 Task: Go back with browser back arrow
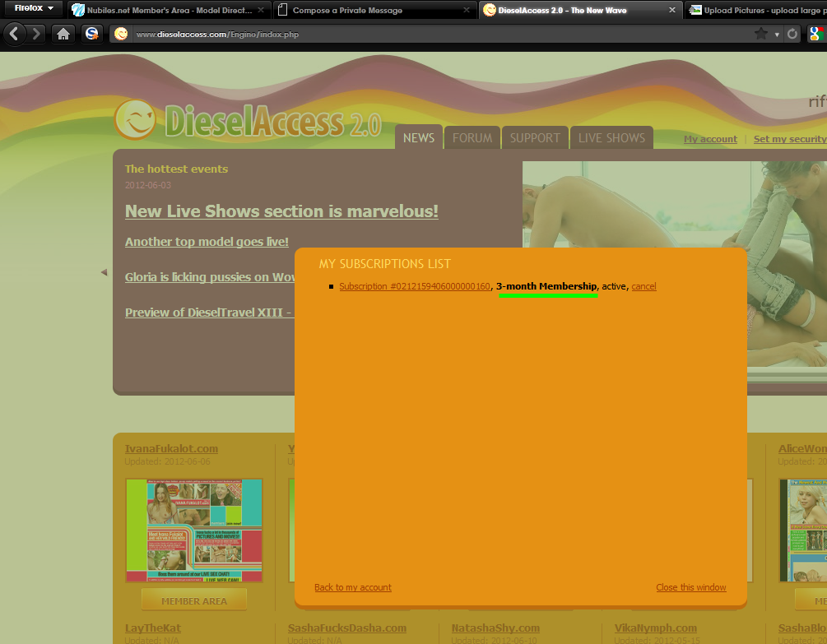click(14, 35)
